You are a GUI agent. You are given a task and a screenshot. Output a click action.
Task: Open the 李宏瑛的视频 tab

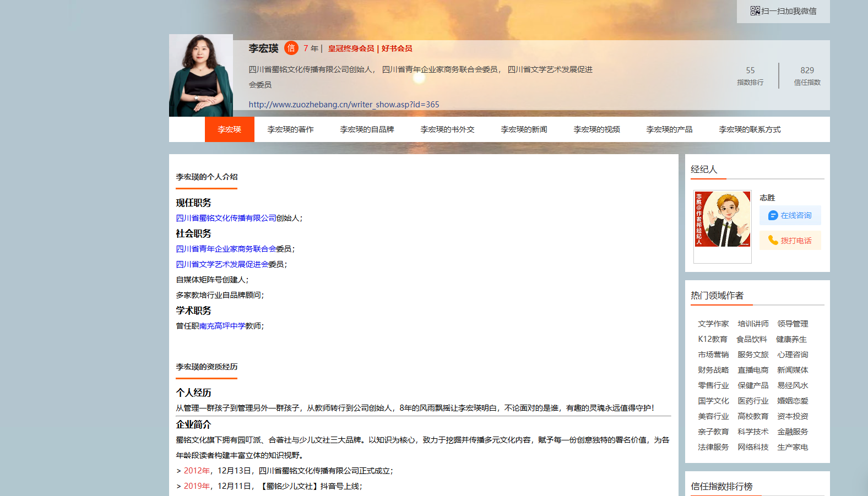click(596, 129)
